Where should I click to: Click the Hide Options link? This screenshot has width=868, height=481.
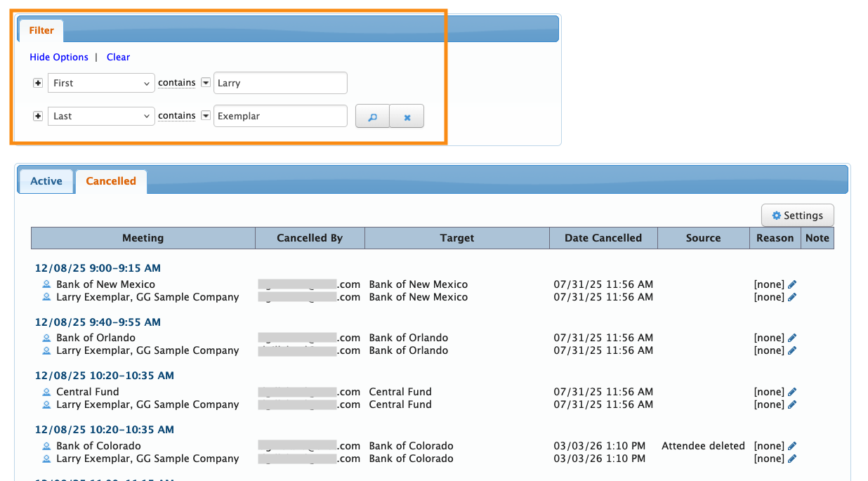(59, 57)
